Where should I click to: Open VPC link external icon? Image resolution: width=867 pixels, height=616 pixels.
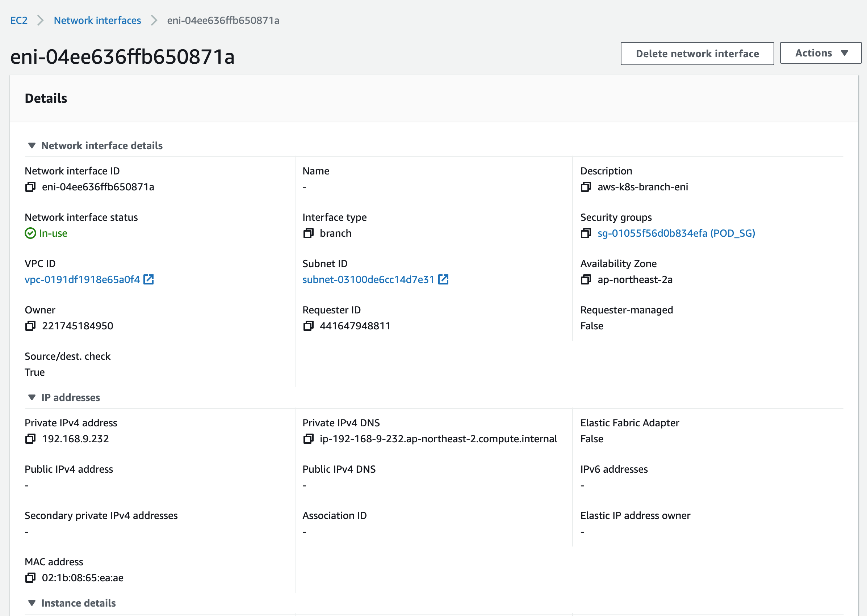click(x=148, y=279)
